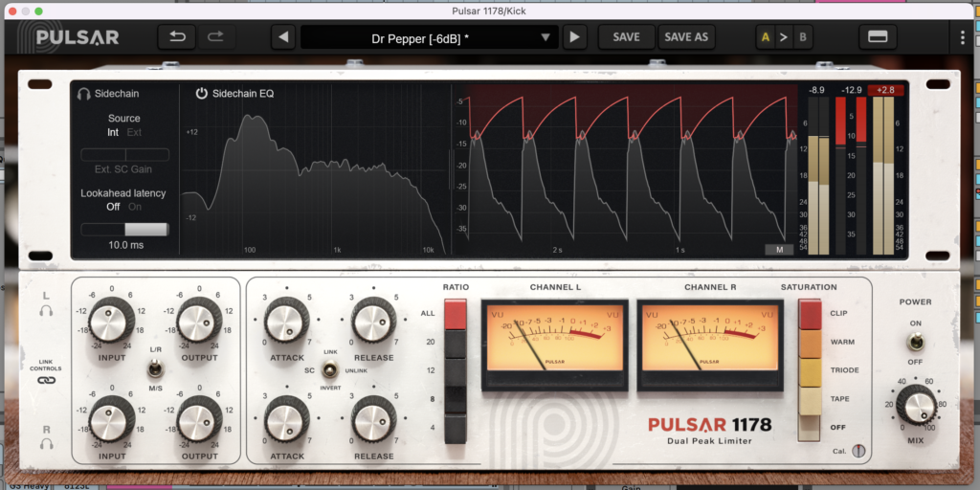
Task: Click the channel L ATTACK knob
Action: coord(287,322)
